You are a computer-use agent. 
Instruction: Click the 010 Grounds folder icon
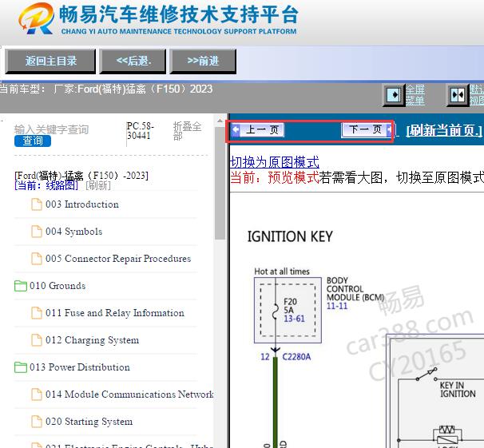click(x=21, y=286)
